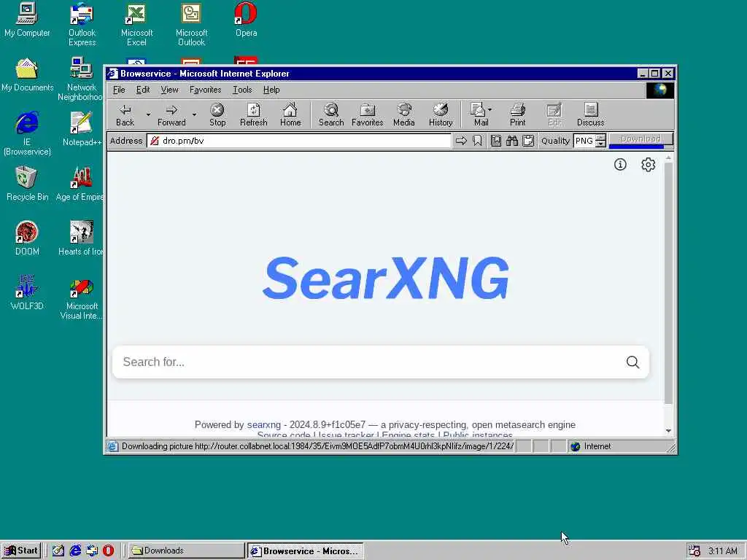Select the Microsoft Outlook desktop shortcut
The height and width of the screenshot is (560, 747).
coord(191,24)
